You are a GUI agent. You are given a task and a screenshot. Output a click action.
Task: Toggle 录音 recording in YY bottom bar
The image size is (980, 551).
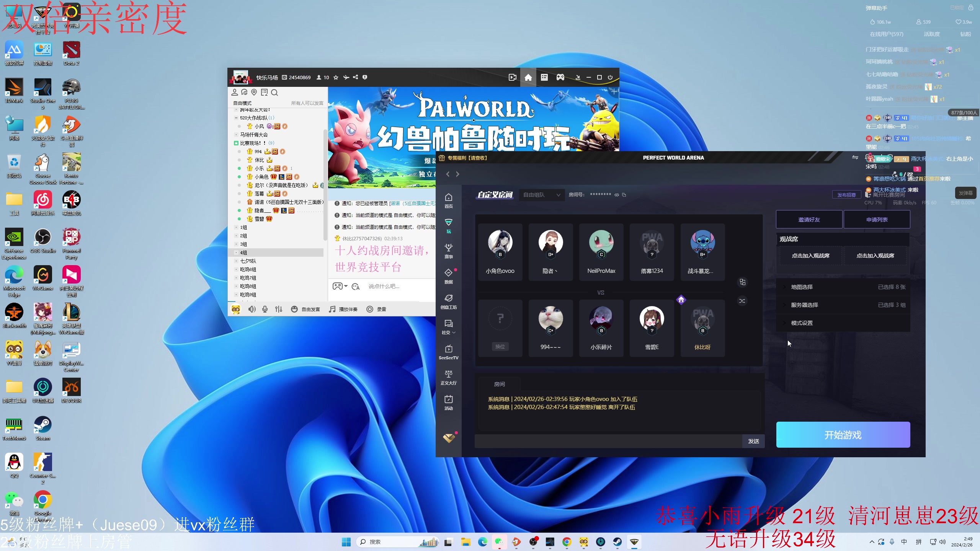[x=376, y=309]
